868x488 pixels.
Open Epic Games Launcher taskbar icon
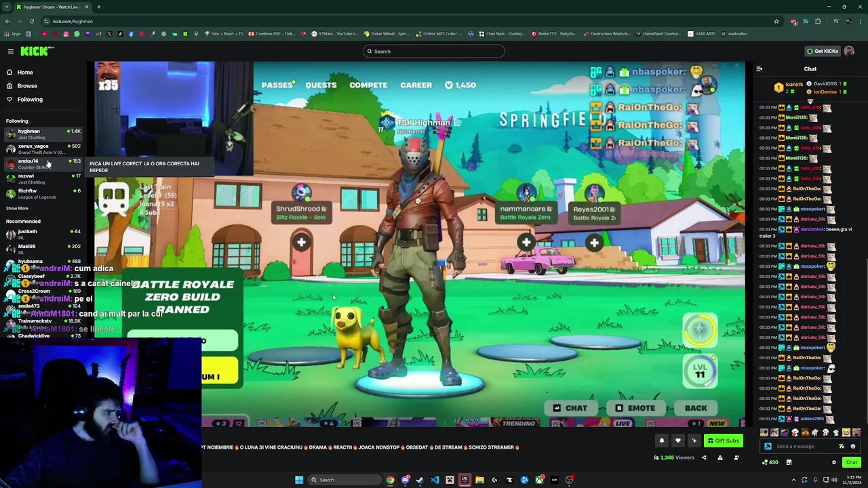pyautogui.click(x=465, y=480)
